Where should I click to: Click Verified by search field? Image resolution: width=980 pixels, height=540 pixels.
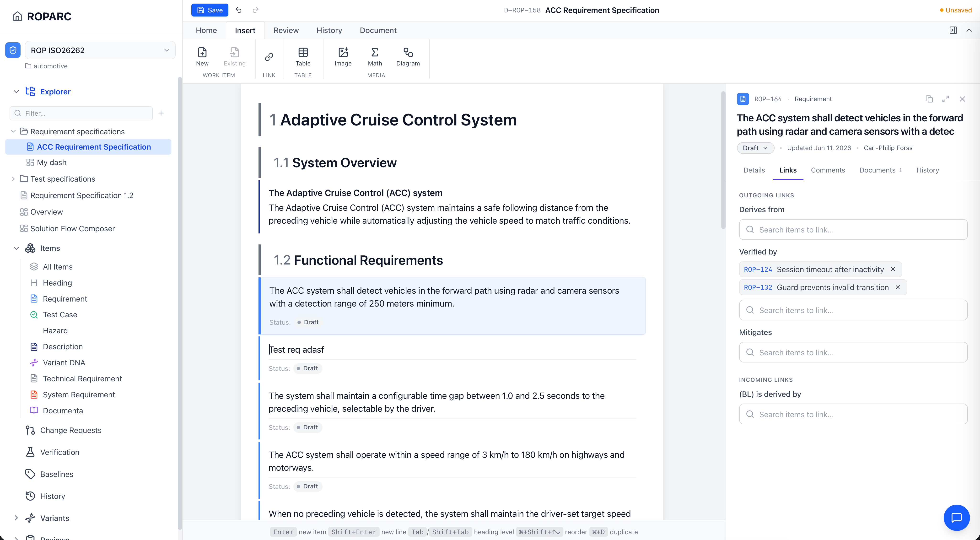853,310
